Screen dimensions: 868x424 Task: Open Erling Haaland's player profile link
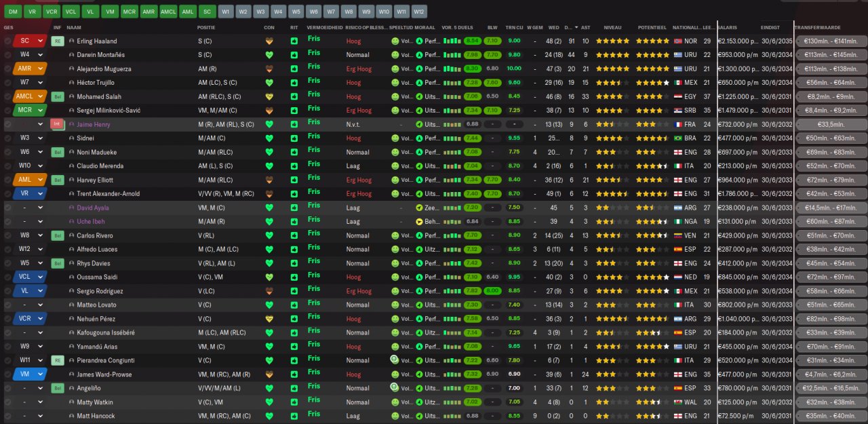(x=96, y=41)
